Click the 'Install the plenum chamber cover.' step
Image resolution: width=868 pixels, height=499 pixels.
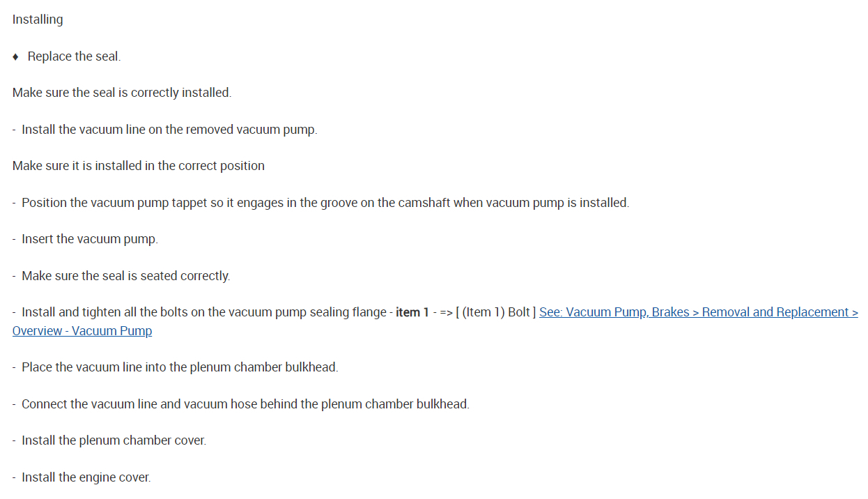pyautogui.click(x=114, y=440)
